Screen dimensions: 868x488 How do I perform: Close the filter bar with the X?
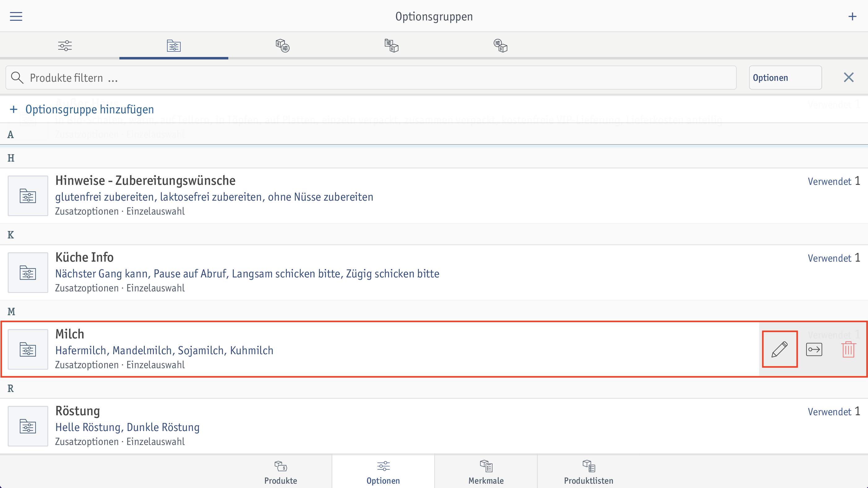coord(849,78)
